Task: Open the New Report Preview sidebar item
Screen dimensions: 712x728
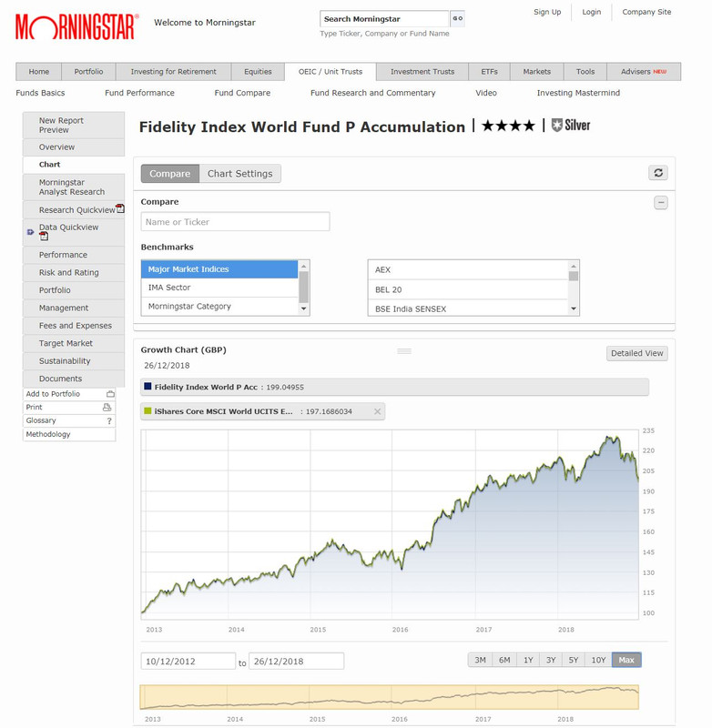Action: tap(74, 125)
